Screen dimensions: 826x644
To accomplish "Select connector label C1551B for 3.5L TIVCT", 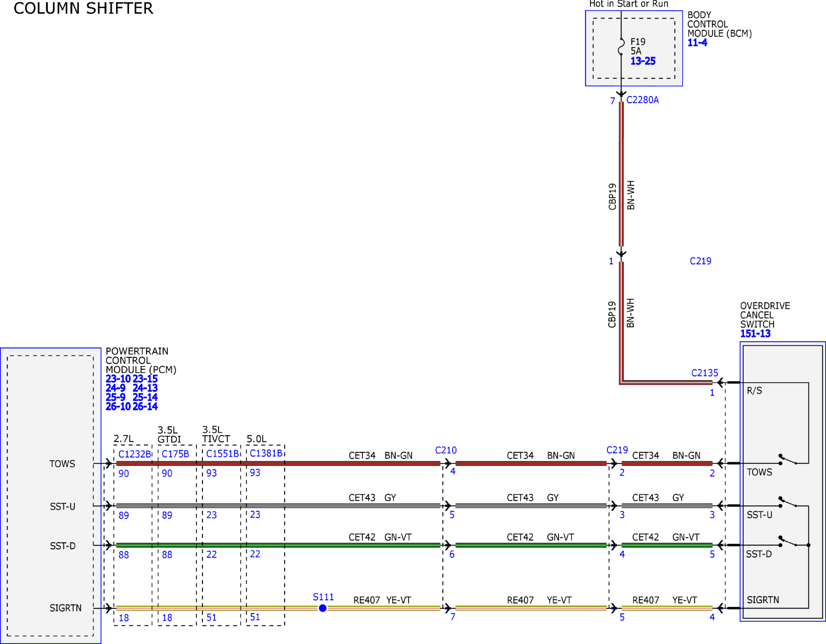I will tap(222, 454).
